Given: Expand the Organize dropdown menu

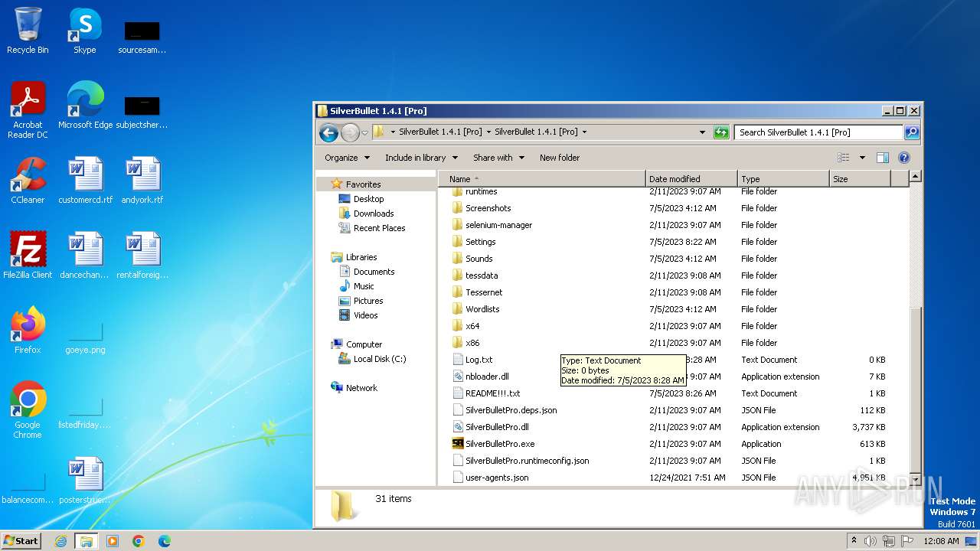Looking at the screenshot, I should click(x=347, y=158).
